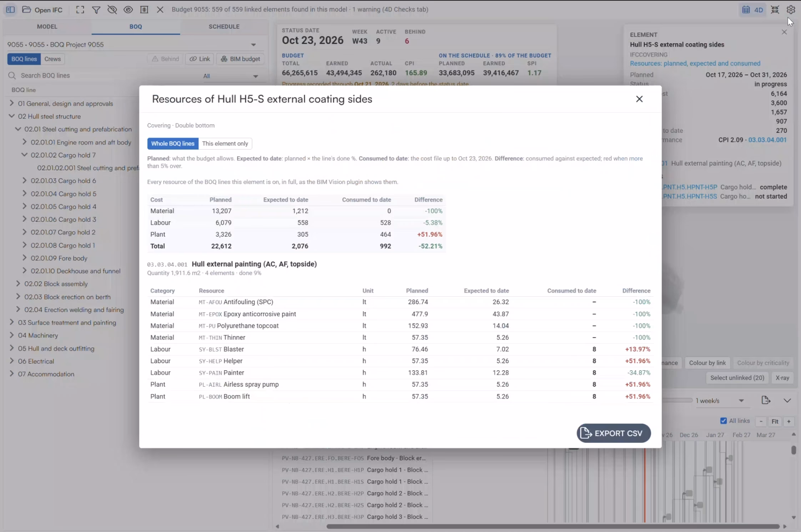This screenshot has height=532, width=801.
Task: Click the show elements eye icon
Action: [x=128, y=10]
